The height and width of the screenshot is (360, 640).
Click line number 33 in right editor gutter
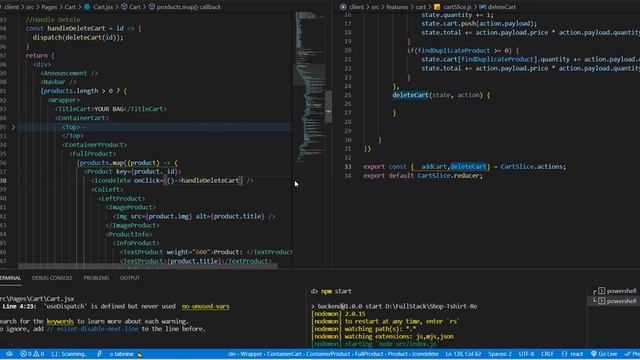[347, 167]
